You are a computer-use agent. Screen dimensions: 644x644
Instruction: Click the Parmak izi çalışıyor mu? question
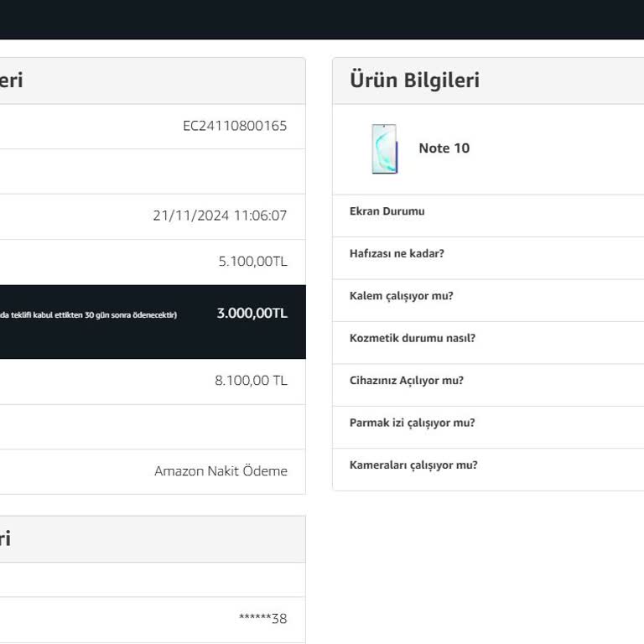(x=412, y=423)
